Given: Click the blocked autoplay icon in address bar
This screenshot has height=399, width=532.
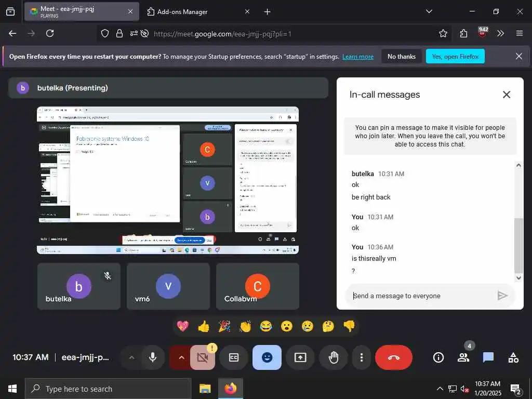Looking at the screenshot, I should point(145,33).
